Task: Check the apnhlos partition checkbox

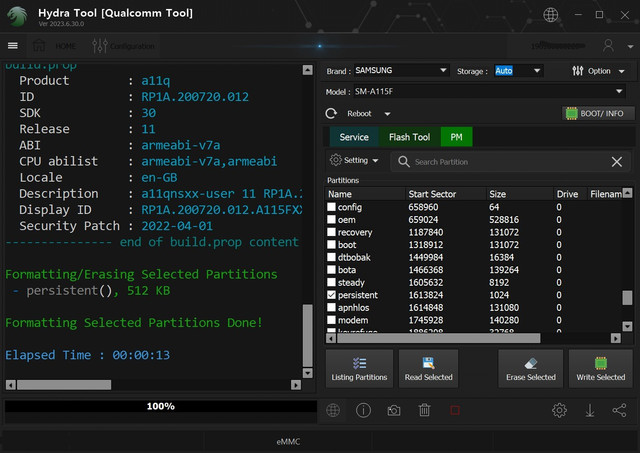Action: coord(331,307)
